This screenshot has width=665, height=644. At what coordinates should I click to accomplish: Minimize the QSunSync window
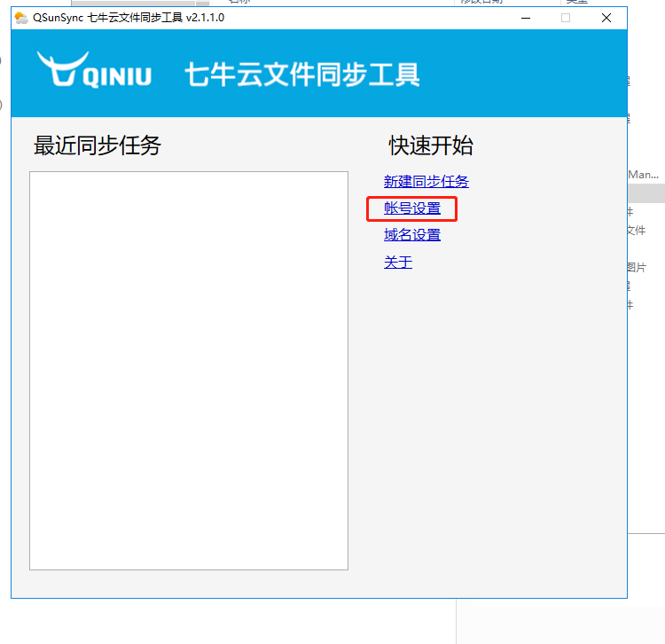(x=526, y=18)
